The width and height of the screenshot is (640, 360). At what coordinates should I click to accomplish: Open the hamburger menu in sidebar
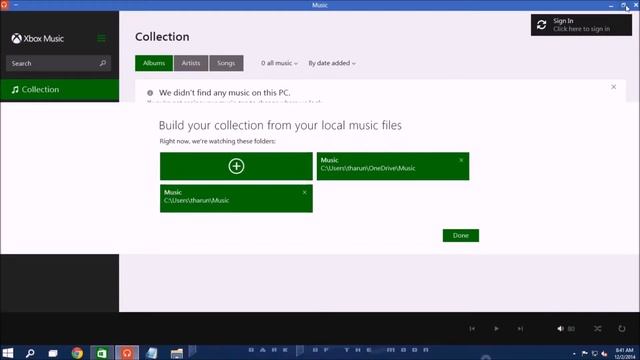point(101,38)
